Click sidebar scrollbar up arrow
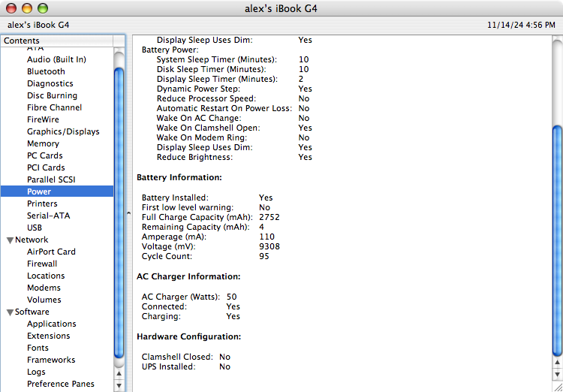The image size is (563, 392). [119, 374]
